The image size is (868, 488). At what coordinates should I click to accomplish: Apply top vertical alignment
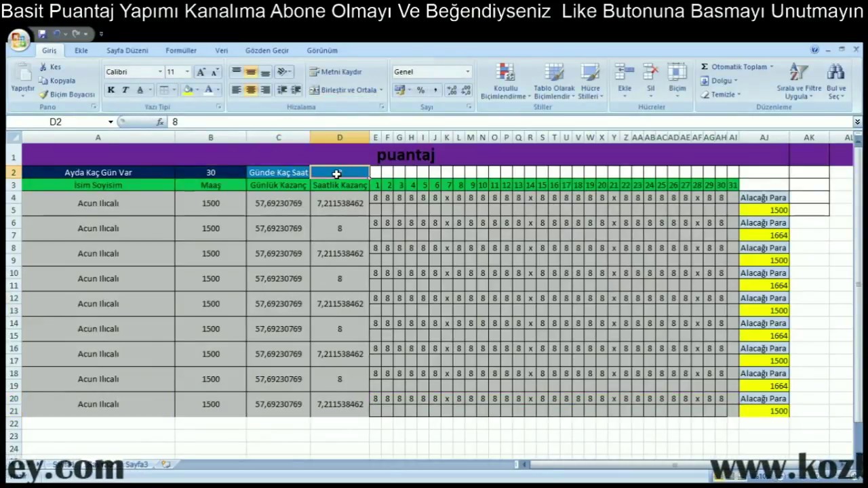coord(236,72)
